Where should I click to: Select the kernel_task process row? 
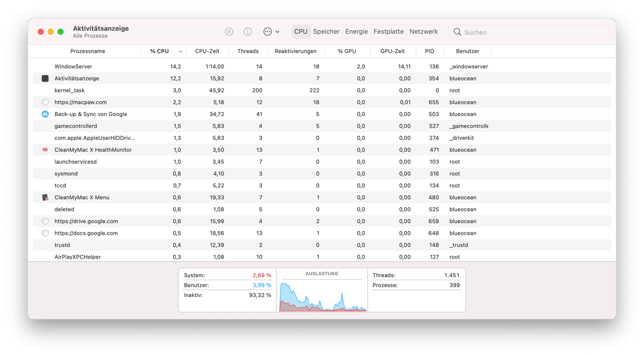(322, 91)
